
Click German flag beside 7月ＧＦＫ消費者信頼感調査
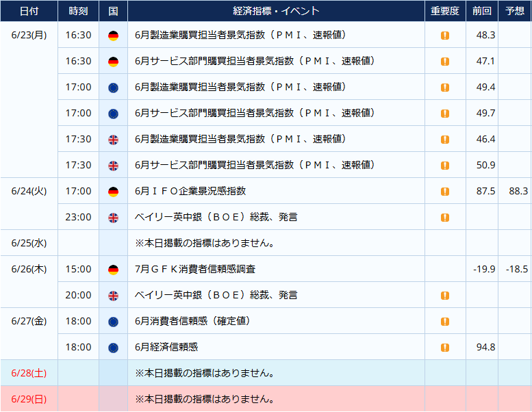[x=114, y=270]
